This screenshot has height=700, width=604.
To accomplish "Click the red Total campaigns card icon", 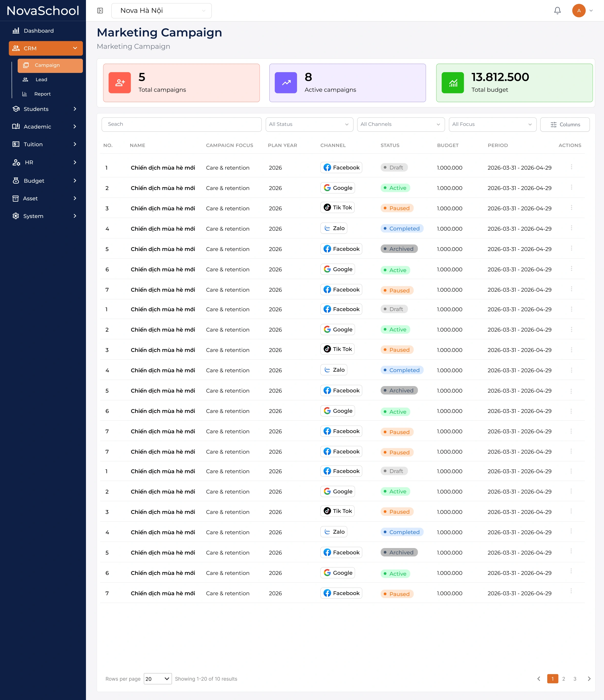I will (119, 83).
